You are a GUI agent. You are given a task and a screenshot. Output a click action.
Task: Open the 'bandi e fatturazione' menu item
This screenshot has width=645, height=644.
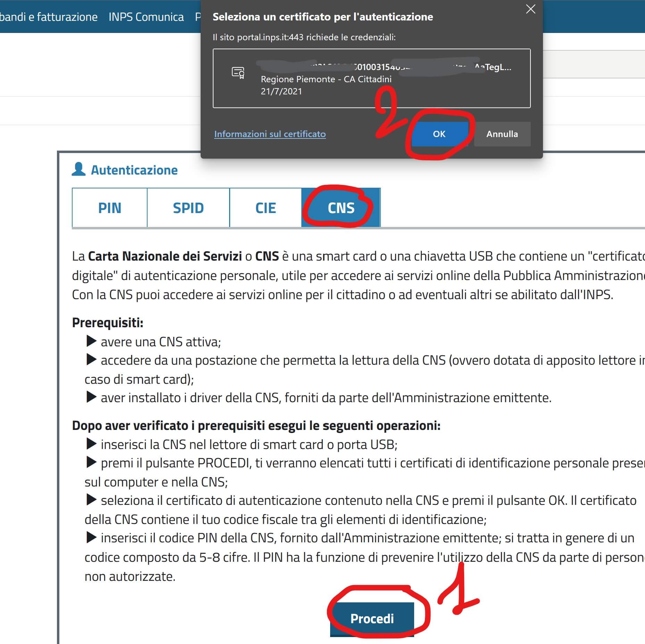coord(49,17)
